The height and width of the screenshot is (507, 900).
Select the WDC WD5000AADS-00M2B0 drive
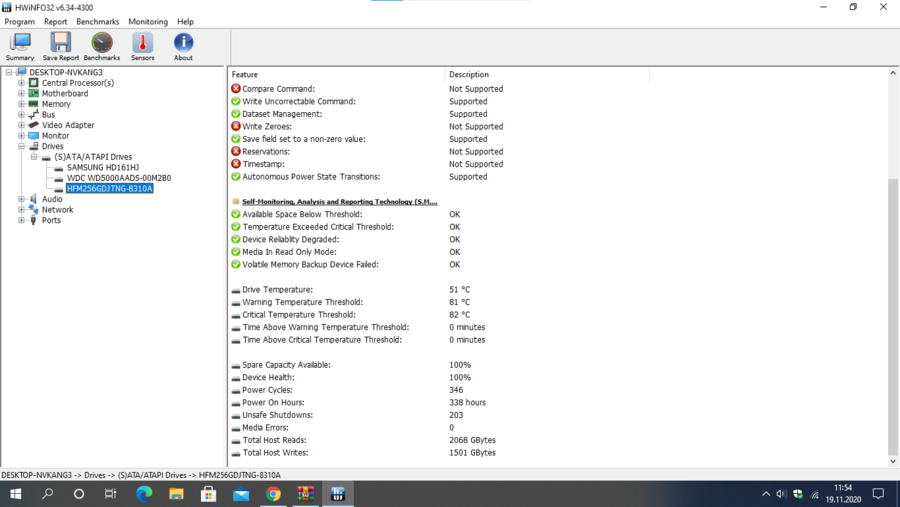pyautogui.click(x=119, y=178)
